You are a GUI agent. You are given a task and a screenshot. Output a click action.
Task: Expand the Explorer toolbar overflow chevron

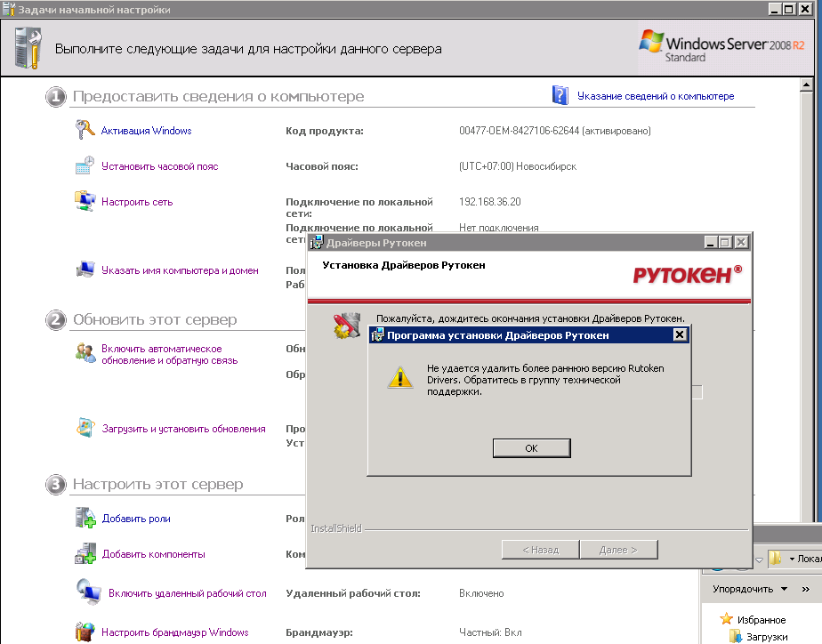[x=806, y=589]
